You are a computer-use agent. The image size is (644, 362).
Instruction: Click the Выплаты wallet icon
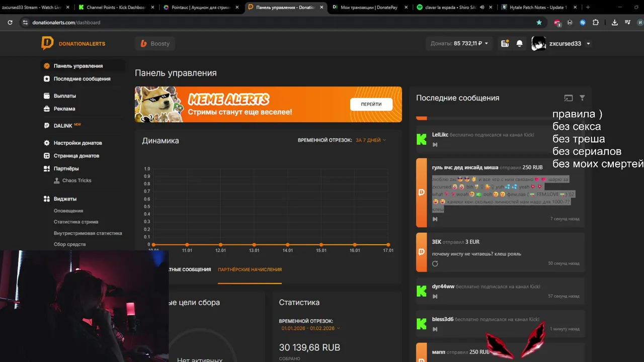[47, 96]
